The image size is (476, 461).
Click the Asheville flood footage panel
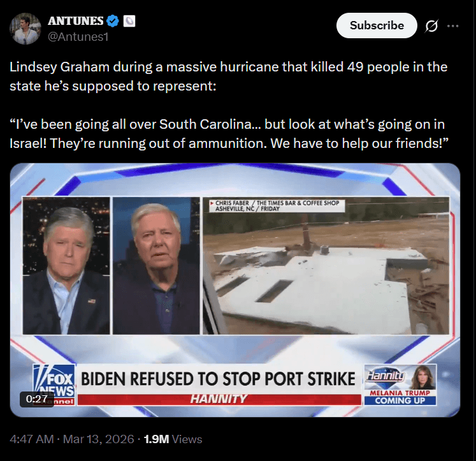(326, 266)
